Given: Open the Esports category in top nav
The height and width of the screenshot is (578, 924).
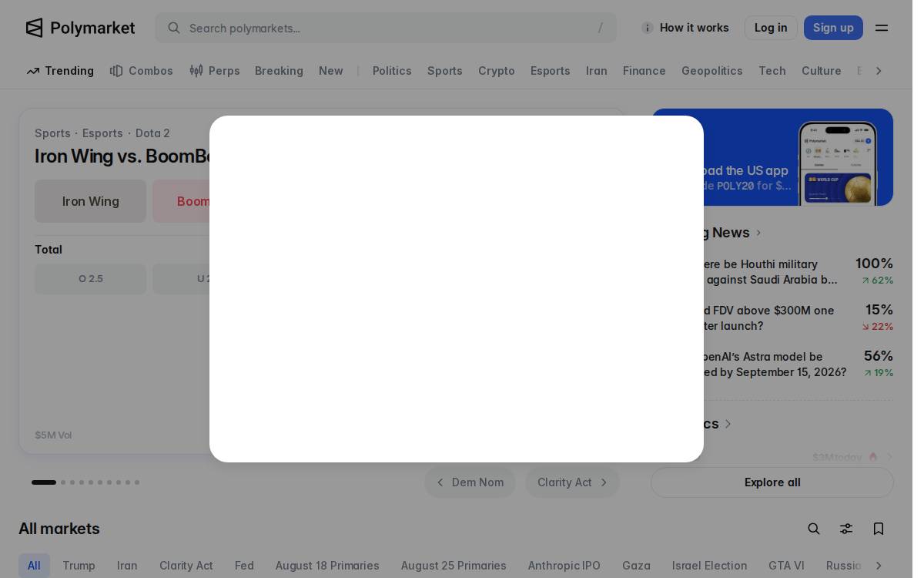Looking at the screenshot, I should point(551,71).
